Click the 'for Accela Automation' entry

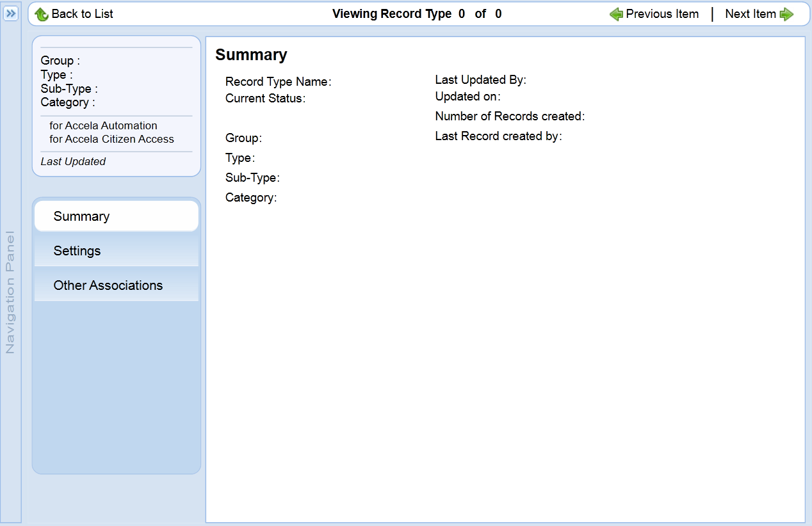[103, 125]
